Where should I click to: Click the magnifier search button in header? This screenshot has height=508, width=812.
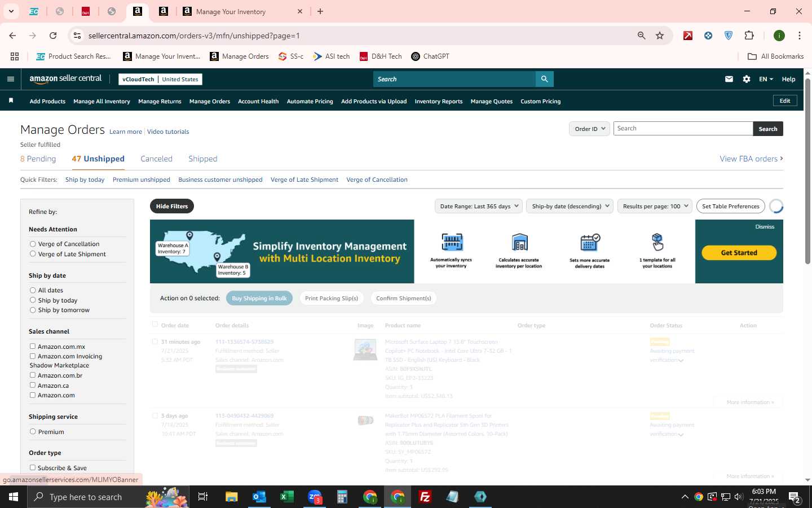pyautogui.click(x=544, y=79)
